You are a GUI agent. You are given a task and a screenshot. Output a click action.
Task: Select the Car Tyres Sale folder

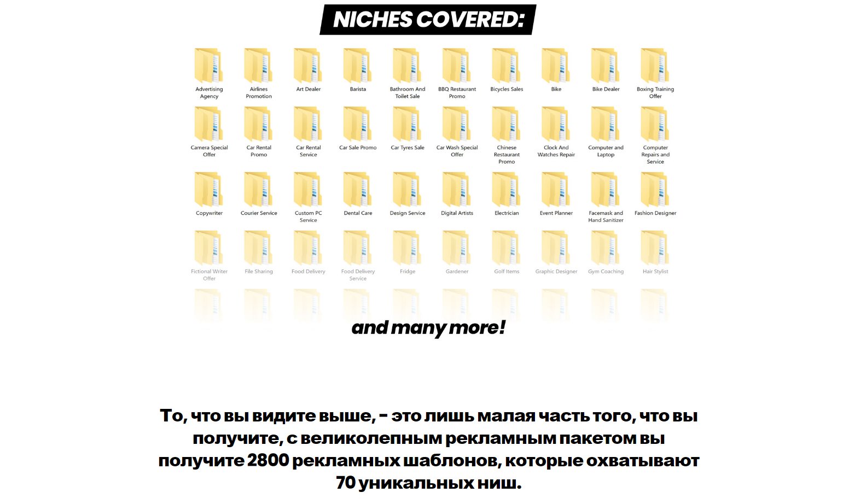click(x=408, y=124)
